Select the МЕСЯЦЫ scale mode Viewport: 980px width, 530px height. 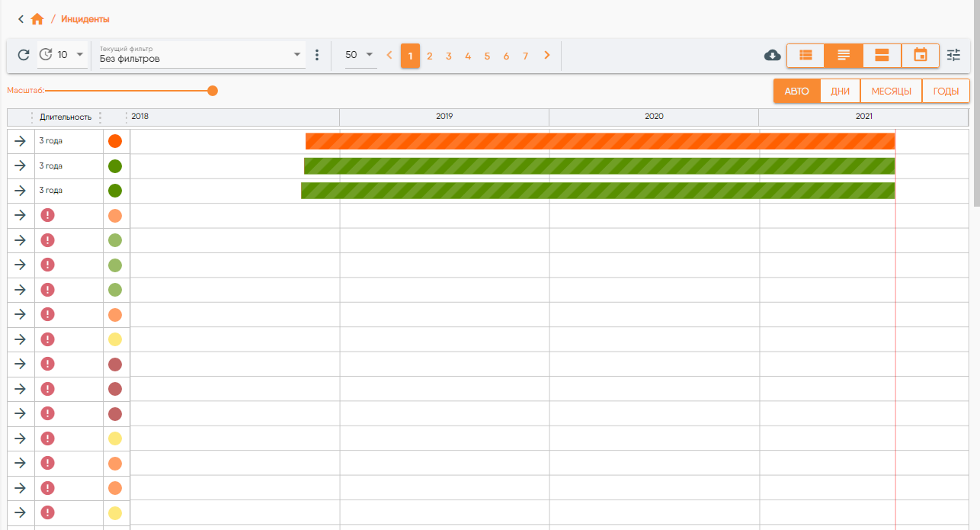892,91
